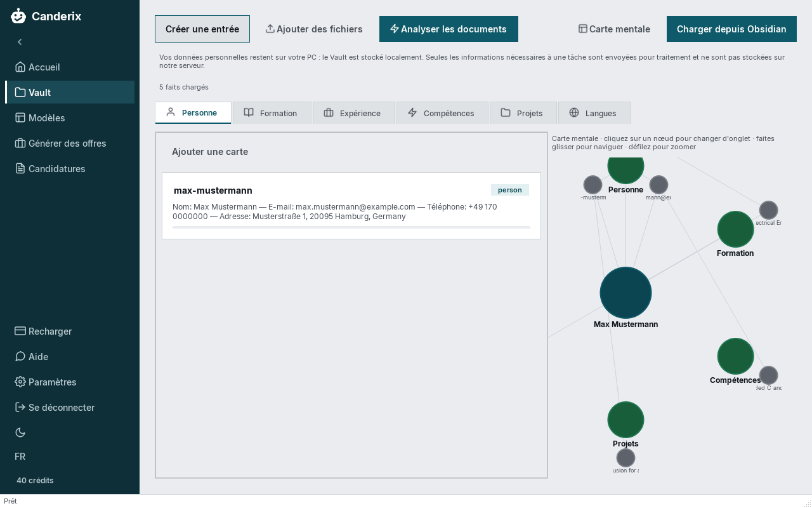Click the person tag on the card
Viewport: 812px width, 508px height.
pos(510,190)
